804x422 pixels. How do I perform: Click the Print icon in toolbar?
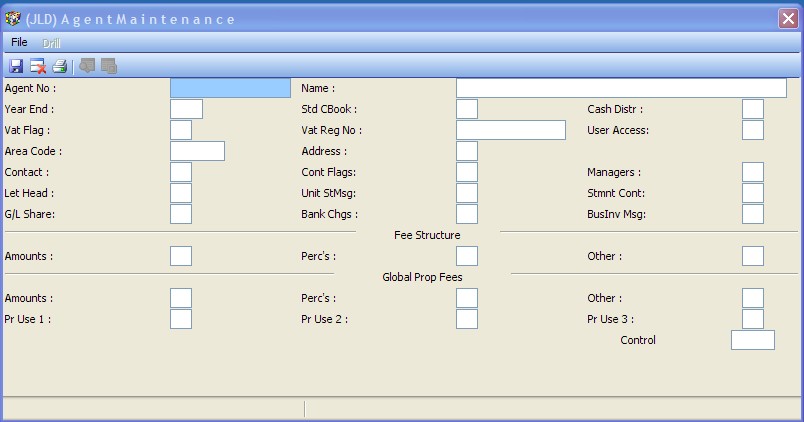tap(60, 66)
